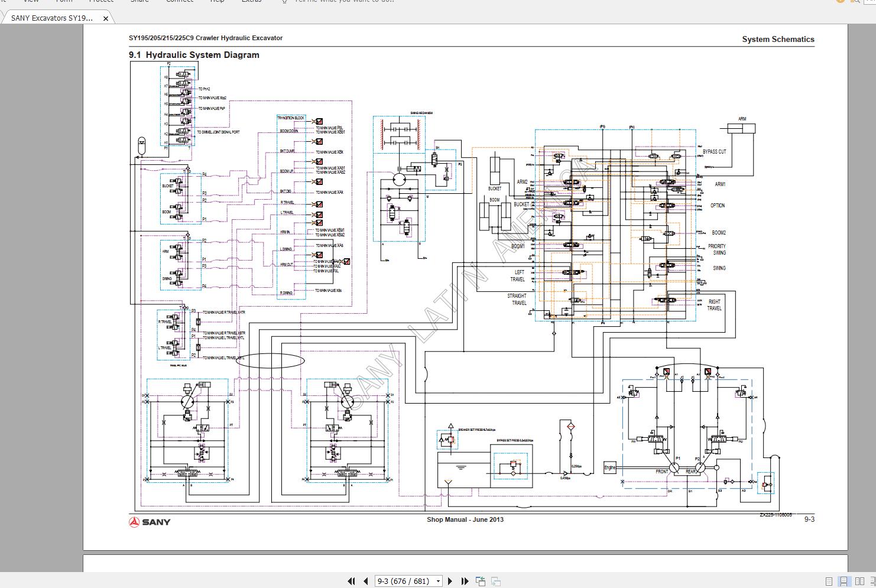Click the 'FRONT' pump label

coord(662,472)
